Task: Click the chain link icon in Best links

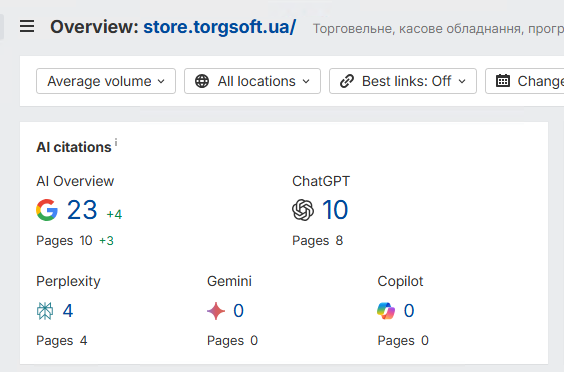Action: [347, 81]
